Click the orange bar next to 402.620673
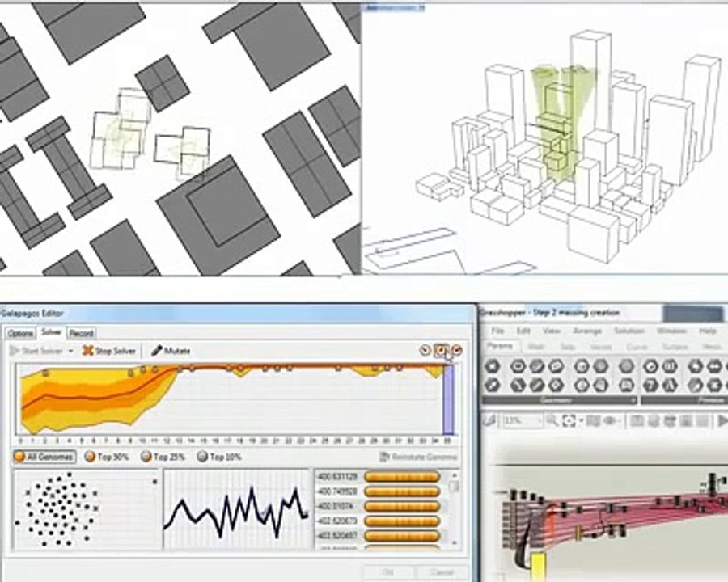 [x=402, y=521]
